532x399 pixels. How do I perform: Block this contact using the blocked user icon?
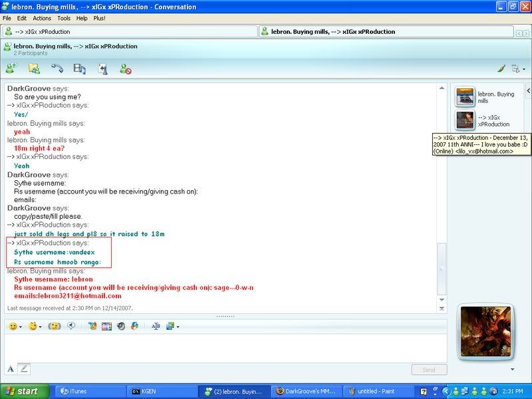(x=126, y=69)
